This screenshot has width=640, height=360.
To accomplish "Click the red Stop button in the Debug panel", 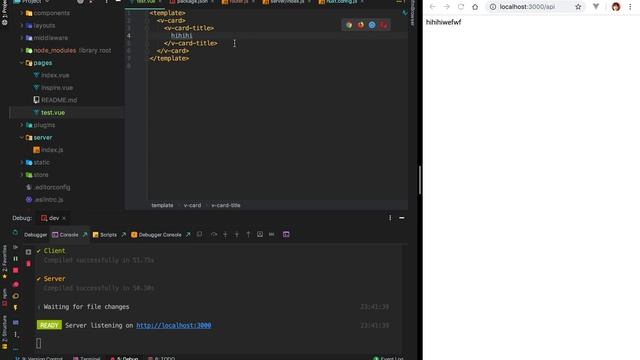I will pyautogui.click(x=16, y=270).
